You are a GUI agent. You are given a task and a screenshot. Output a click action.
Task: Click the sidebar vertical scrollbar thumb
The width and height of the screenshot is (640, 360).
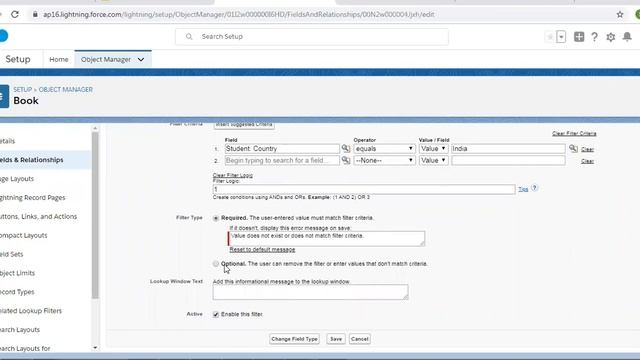coord(95,215)
